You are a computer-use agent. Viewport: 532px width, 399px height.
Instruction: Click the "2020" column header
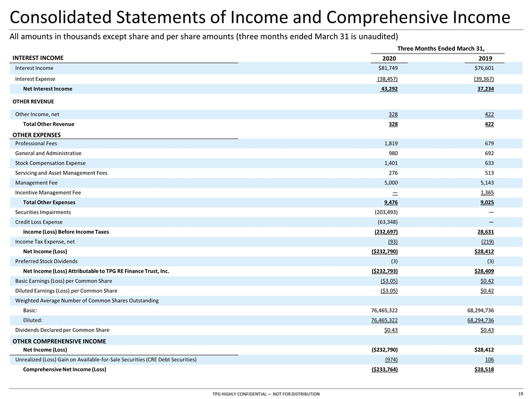click(x=389, y=58)
